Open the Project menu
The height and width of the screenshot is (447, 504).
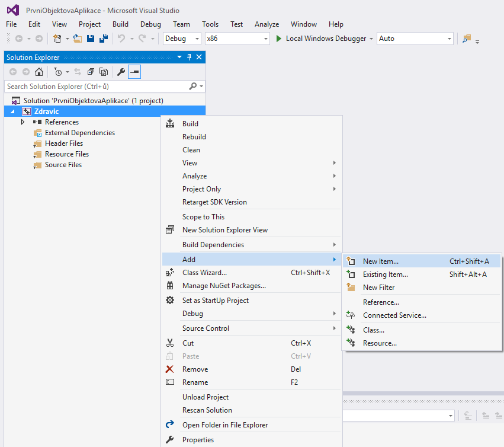(89, 24)
